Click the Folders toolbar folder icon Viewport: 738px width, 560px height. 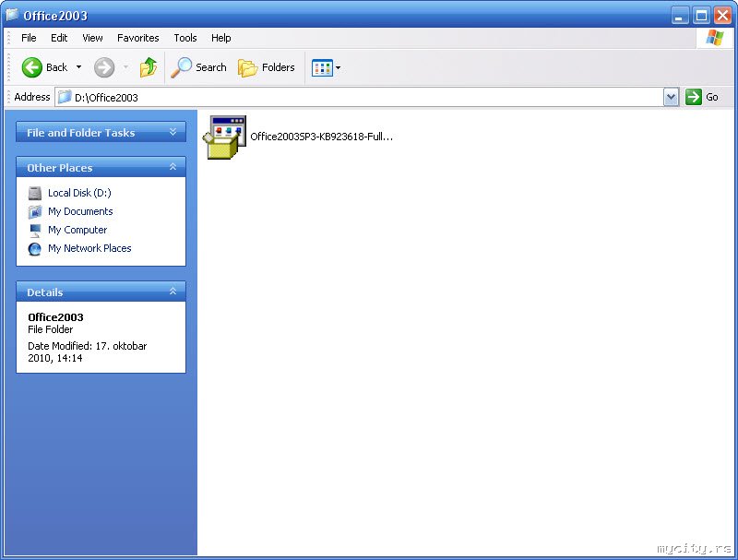point(247,67)
